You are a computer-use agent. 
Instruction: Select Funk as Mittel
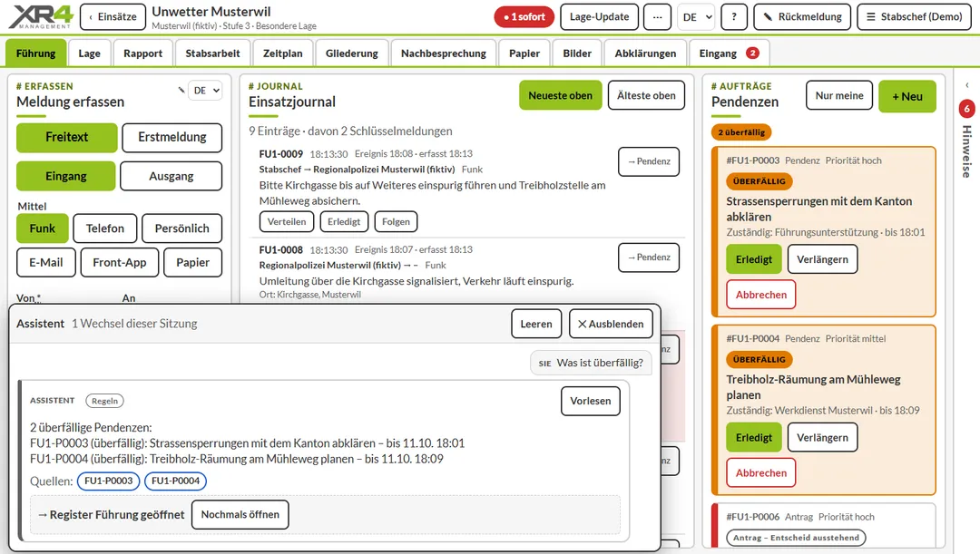pos(43,228)
